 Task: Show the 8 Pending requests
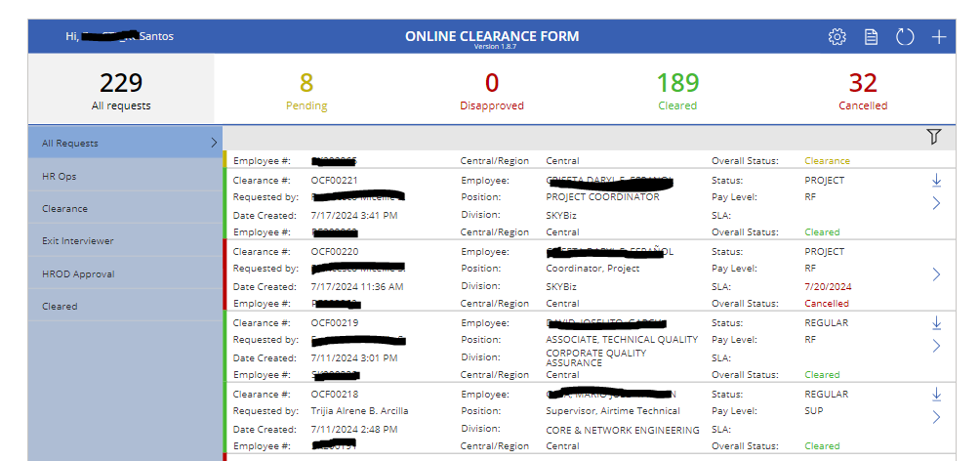click(x=306, y=90)
